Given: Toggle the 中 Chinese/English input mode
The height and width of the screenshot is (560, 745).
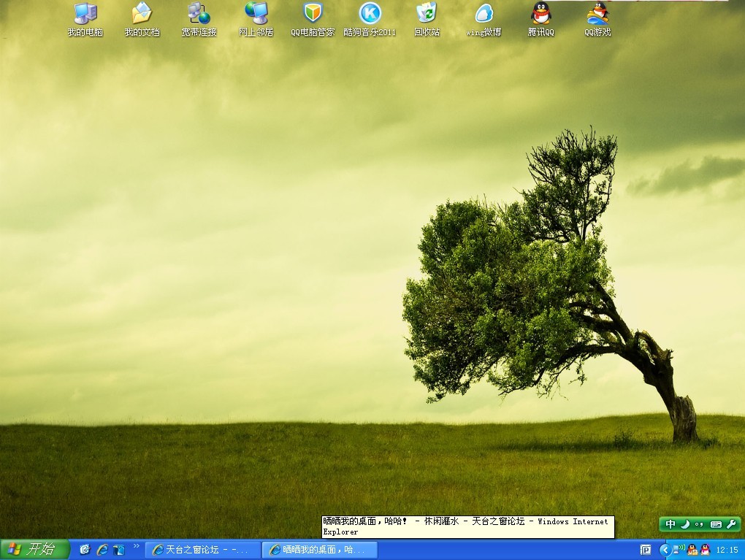Looking at the screenshot, I should (670, 524).
